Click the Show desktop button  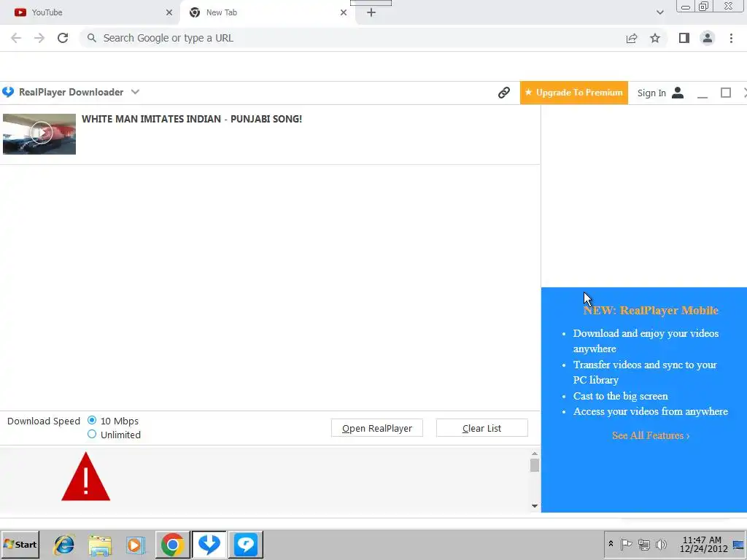[x=738, y=544]
